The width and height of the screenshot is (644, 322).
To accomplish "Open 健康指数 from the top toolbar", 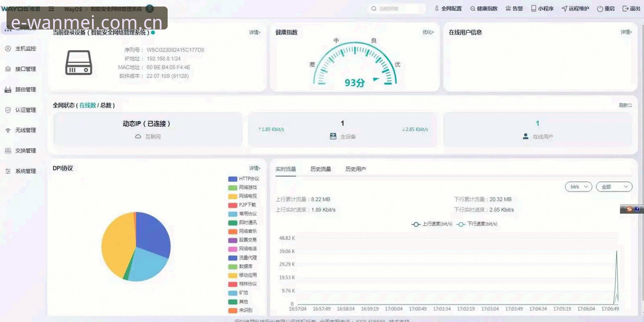I will coord(484,9).
